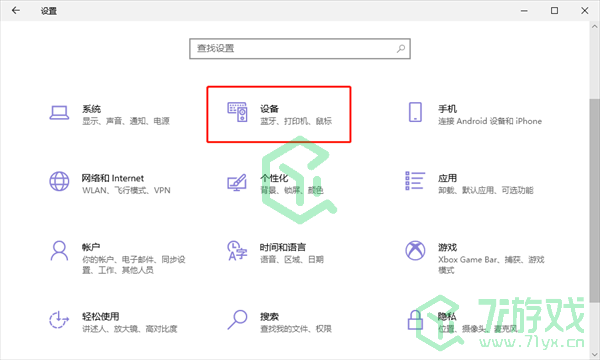
Task: Close the 设置 window
Action: (585, 11)
